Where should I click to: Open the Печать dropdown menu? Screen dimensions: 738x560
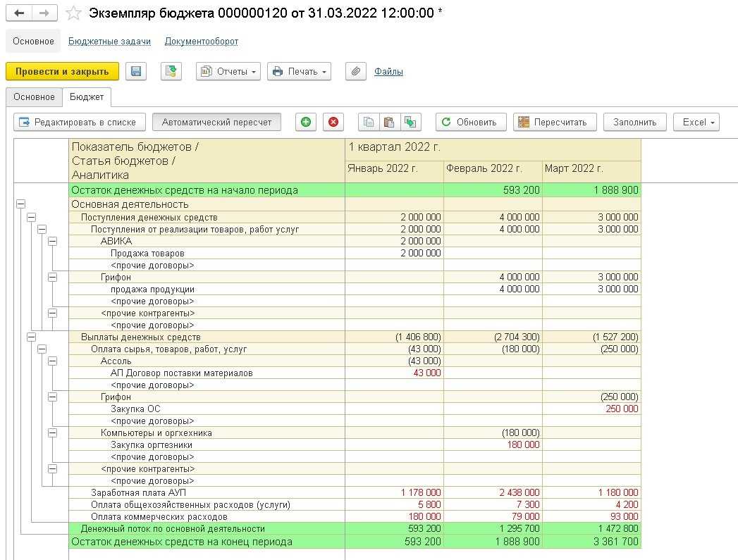[x=299, y=71]
